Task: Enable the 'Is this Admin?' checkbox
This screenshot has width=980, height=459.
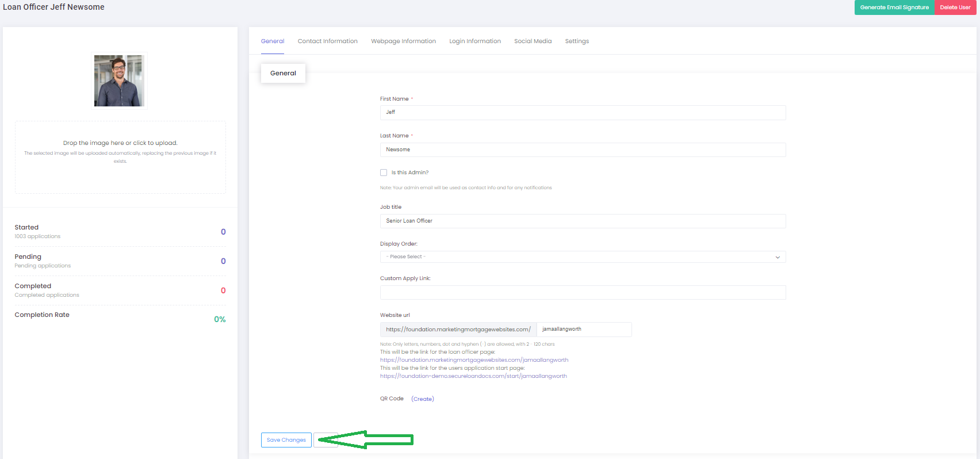Action: [384, 173]
